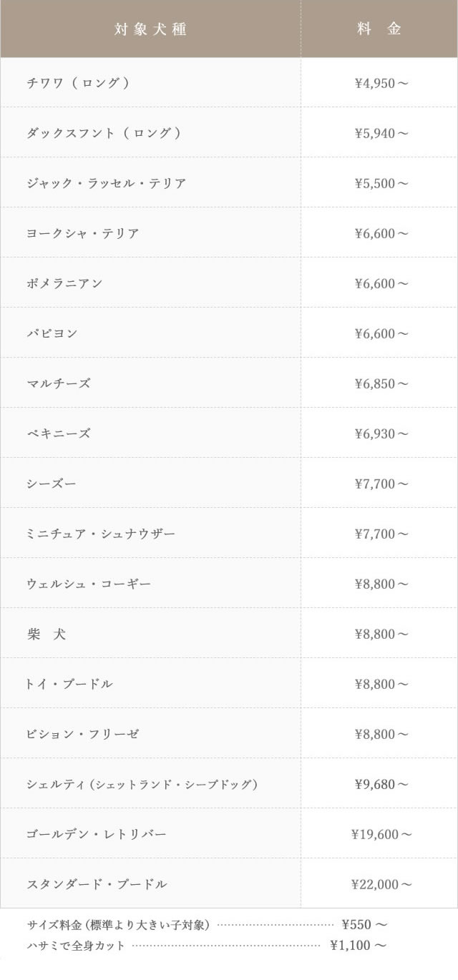Click the ¥4,950 price for Chihuahua
Image resolution: width=458 pixels, height=980 pixels.
381,83
